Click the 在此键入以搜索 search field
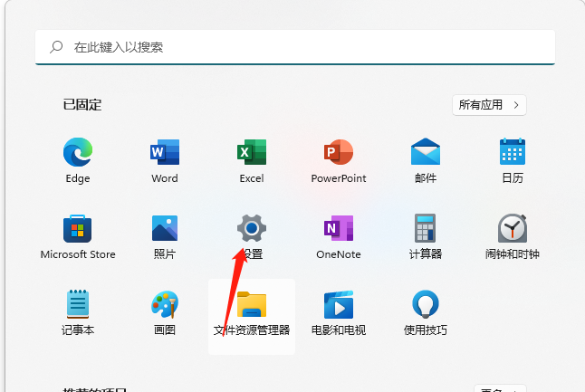The image size is (585, 392). pos(295,47)
